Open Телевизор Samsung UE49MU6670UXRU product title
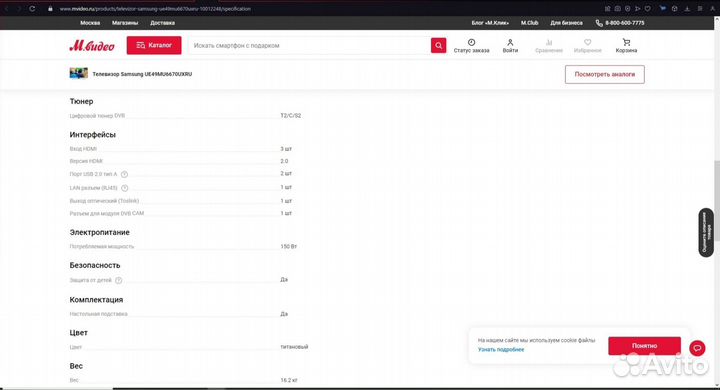Screen dimensions: 720x390 (142, 74)
